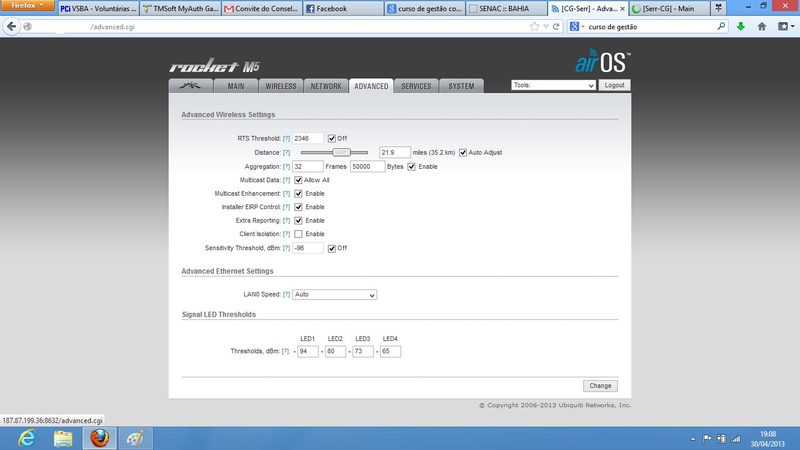The image size is (800, 450).
Task: Click the Distance slider handle
Action: tap(341, 152)
